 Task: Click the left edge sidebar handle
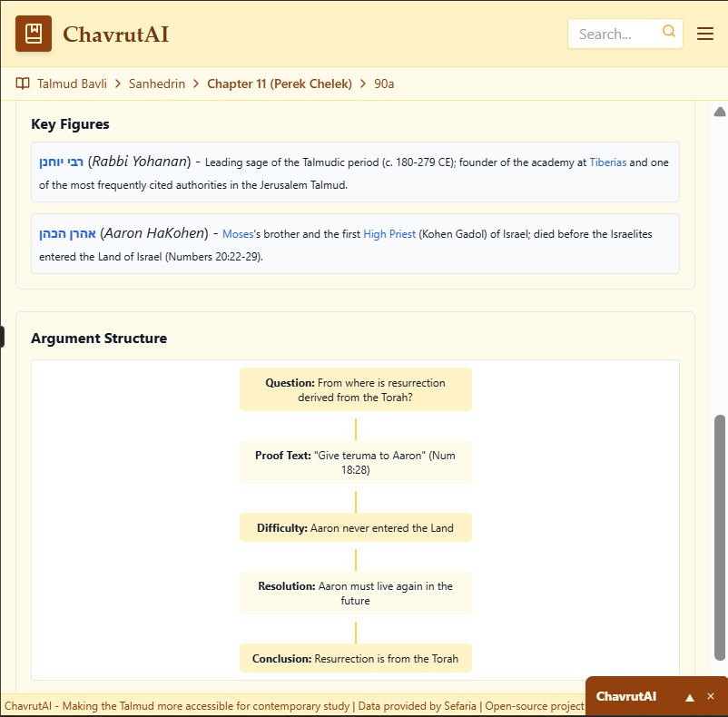tap(3, 337)
